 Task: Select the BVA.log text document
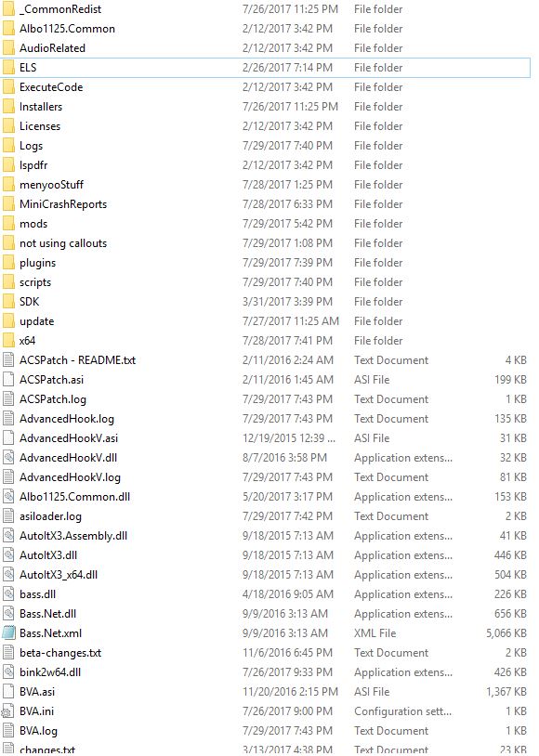267,731
